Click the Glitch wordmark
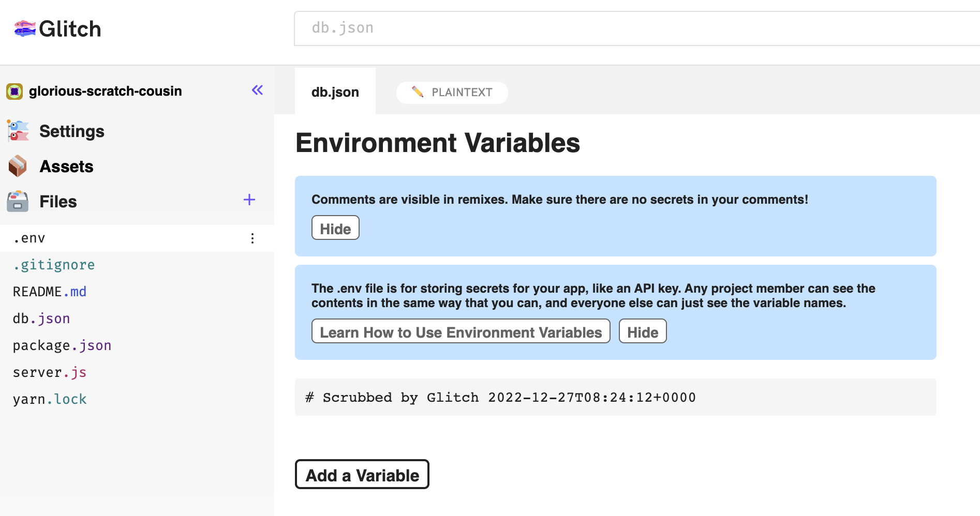Image resolution: width=980 pixels, height=516 pixels. point(70,29)
